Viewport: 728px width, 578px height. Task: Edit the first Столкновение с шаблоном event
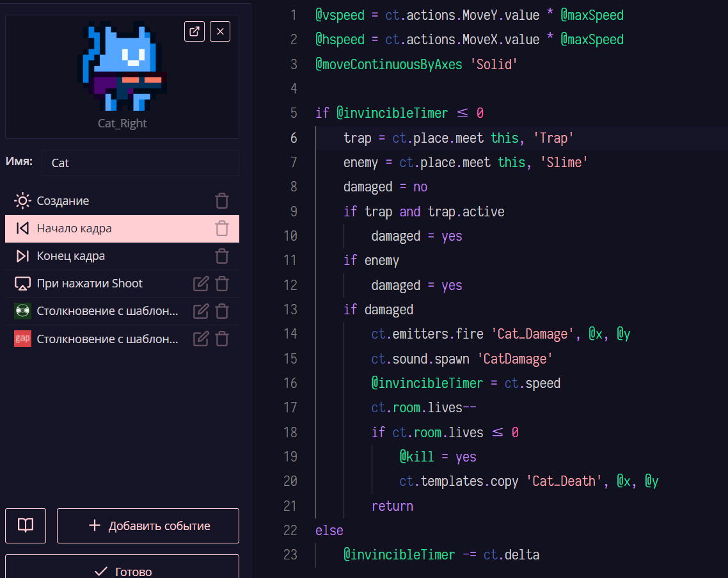[200, 311]
